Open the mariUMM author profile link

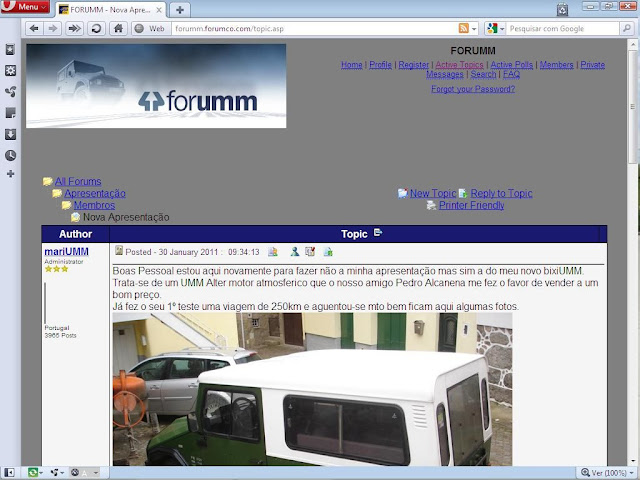click(67, 251)
